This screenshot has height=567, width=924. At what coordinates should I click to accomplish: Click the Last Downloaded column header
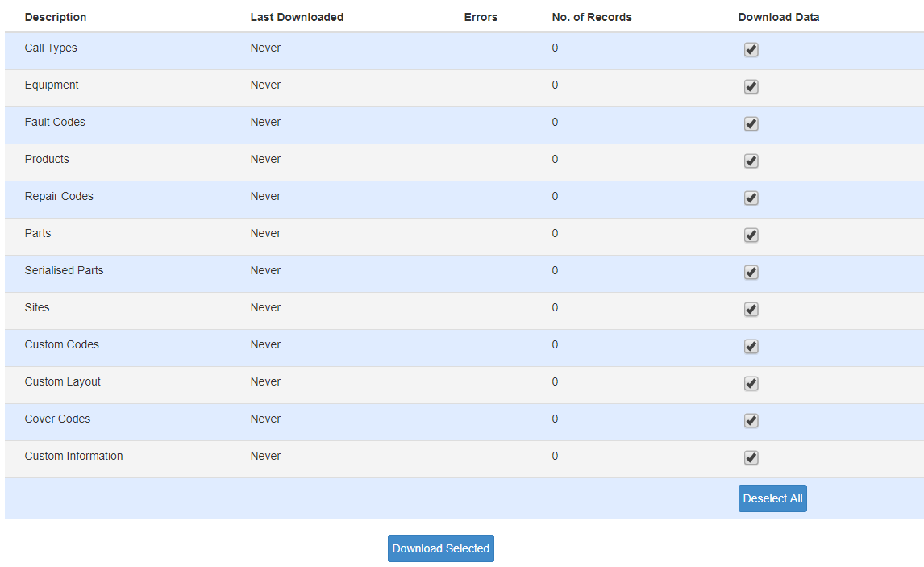click(x=297, y=17)
